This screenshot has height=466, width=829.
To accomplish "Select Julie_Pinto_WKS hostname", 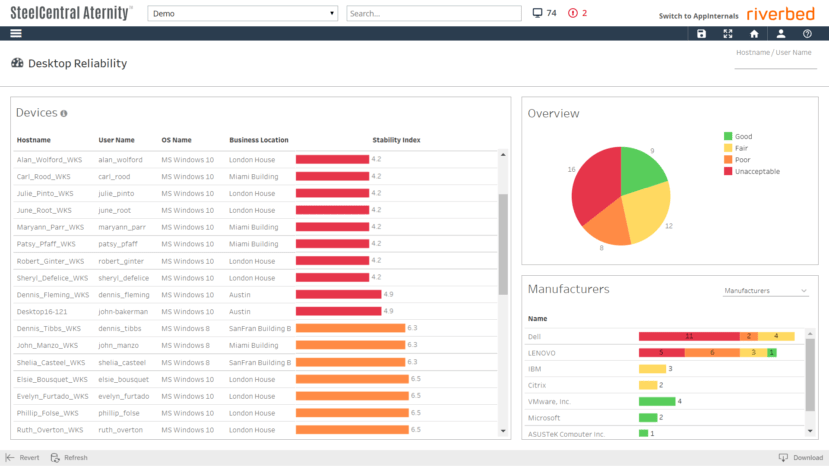I will (x=45, y=194).
